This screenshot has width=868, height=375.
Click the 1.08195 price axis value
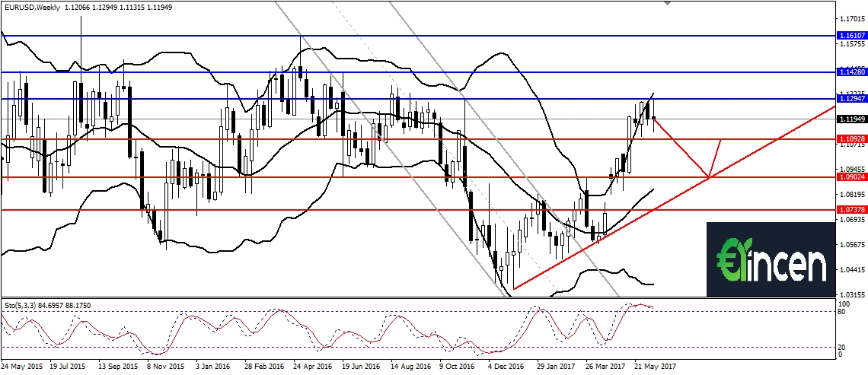[x=852, y=195]
